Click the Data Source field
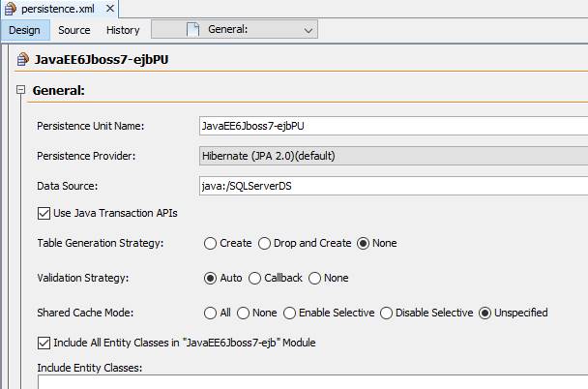The width and height of the screenshot is (588, 389). 394,186
